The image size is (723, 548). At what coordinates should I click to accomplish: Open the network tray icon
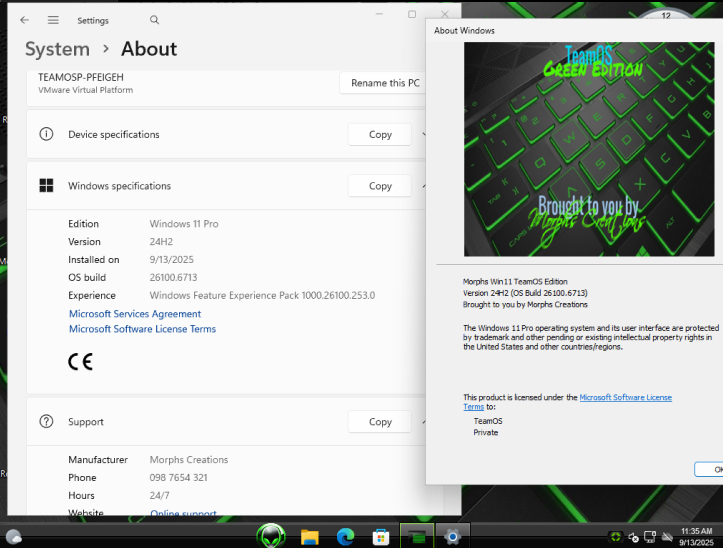tap(650, 537)
